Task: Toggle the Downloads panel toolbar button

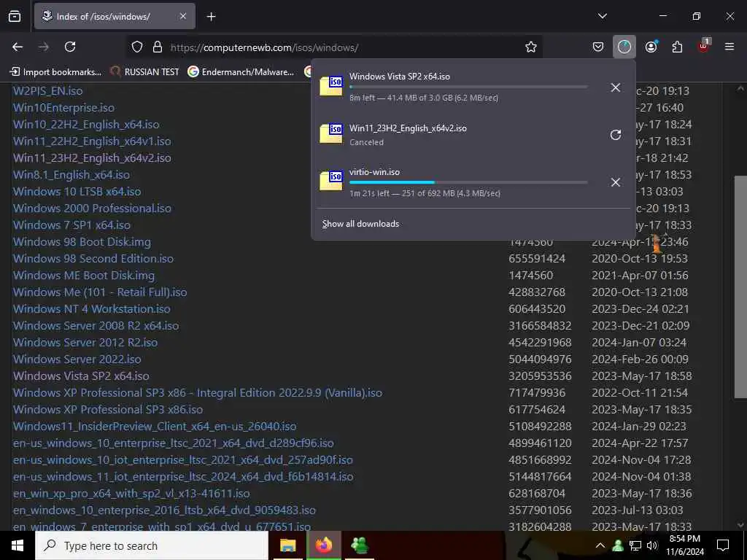Action: [624, 47]
